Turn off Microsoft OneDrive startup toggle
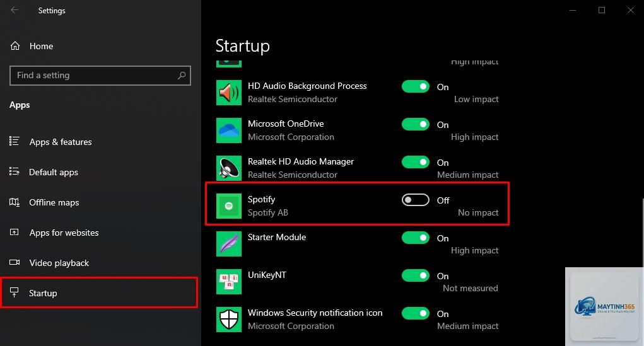 [416, 124]
